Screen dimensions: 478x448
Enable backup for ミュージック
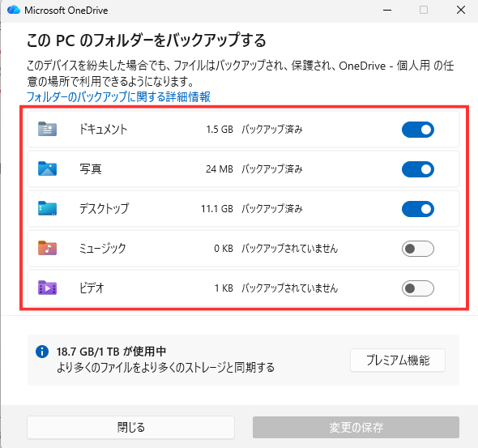(417, 249)
